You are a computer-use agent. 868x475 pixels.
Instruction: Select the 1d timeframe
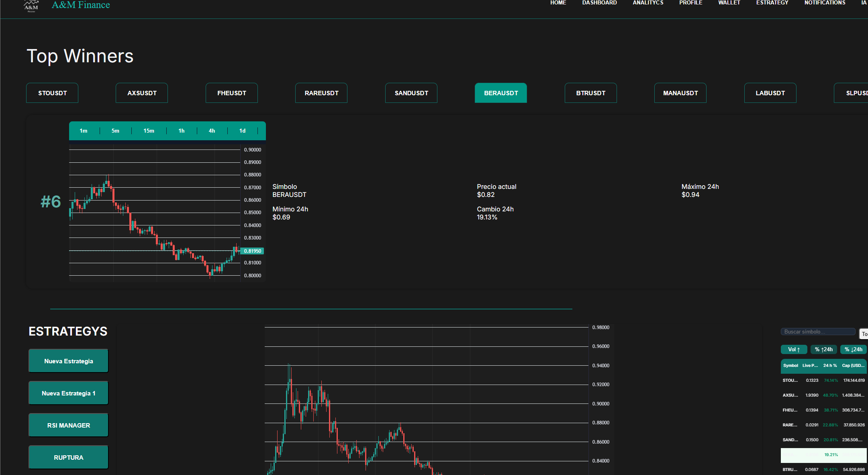pos(242,131)
